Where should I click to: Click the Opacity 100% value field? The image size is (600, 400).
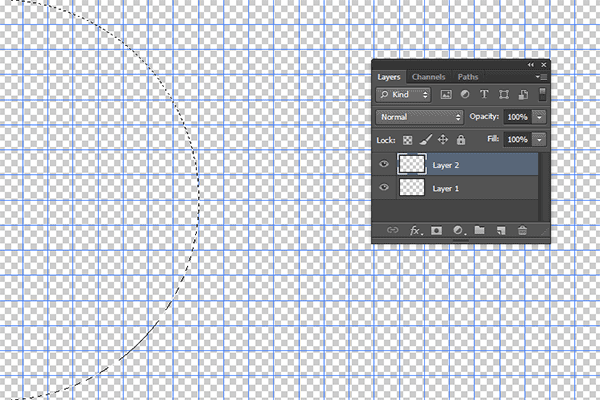pos(517,117)
